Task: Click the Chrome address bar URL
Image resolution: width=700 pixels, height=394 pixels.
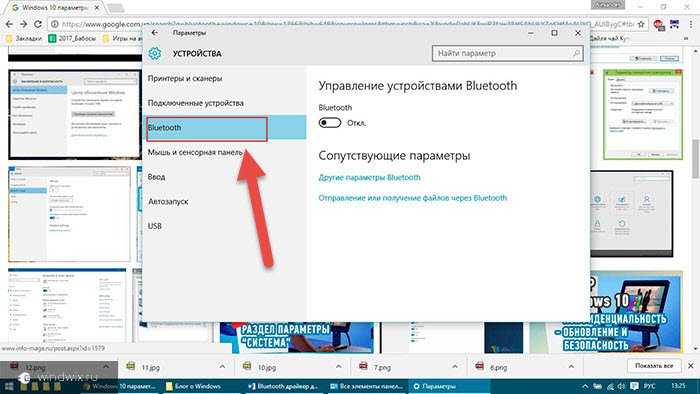Action: (348, 24)
